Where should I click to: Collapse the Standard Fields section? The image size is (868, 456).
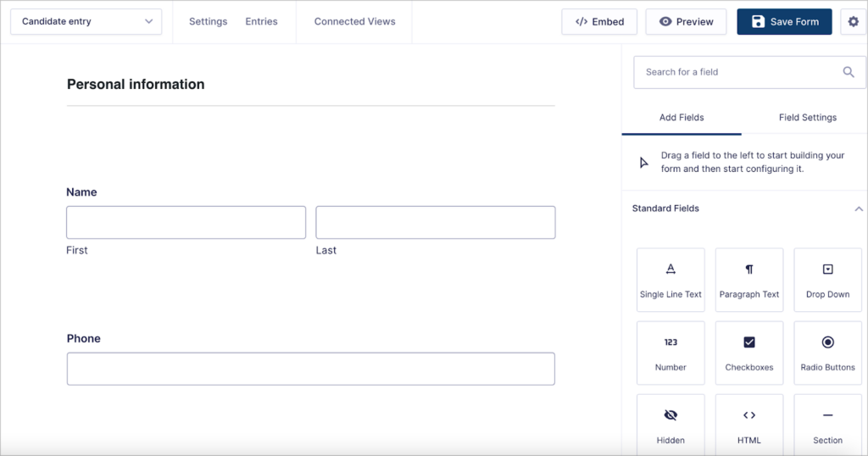tap(858, 209)
